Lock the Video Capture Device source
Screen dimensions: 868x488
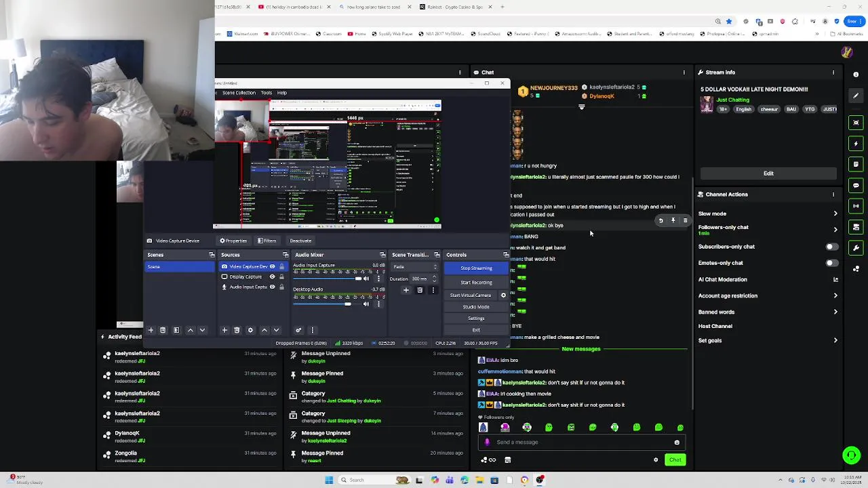coord(281,266)
